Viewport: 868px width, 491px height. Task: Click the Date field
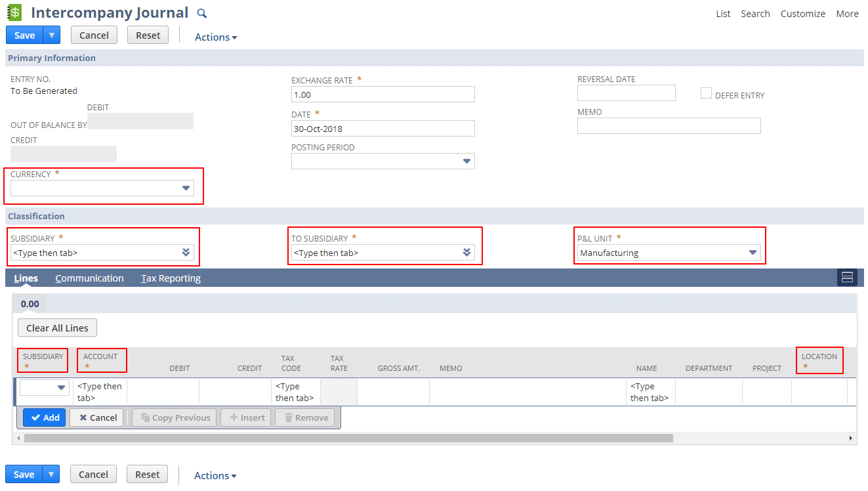[x=383, y=129]
